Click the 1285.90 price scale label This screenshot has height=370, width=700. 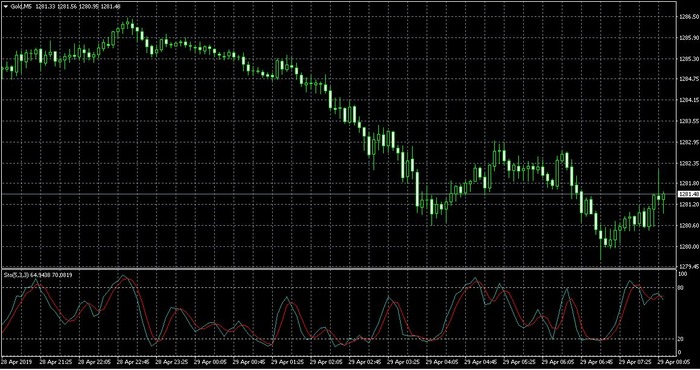pos(688,38)
